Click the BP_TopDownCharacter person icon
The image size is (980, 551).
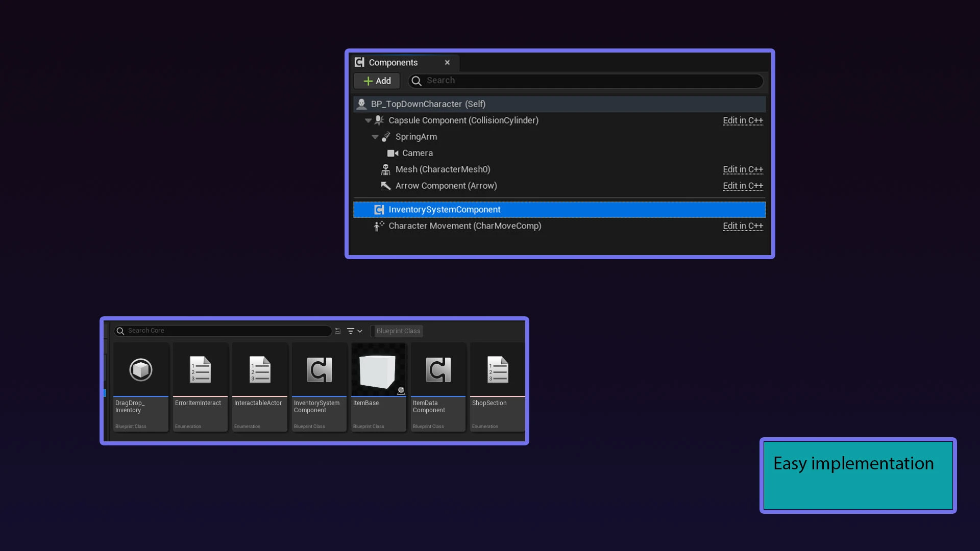[x=362, y=104]
